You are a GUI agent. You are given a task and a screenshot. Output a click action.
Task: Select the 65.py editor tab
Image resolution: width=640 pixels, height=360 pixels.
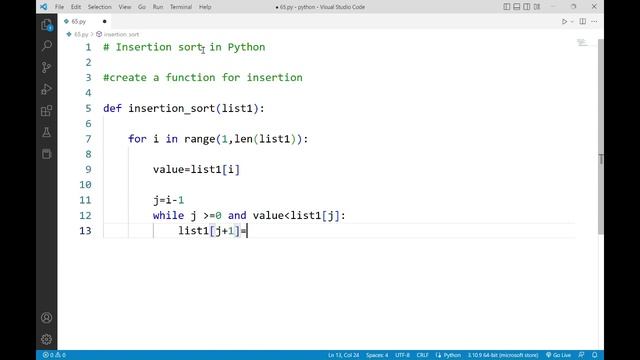tap(85, 22)
